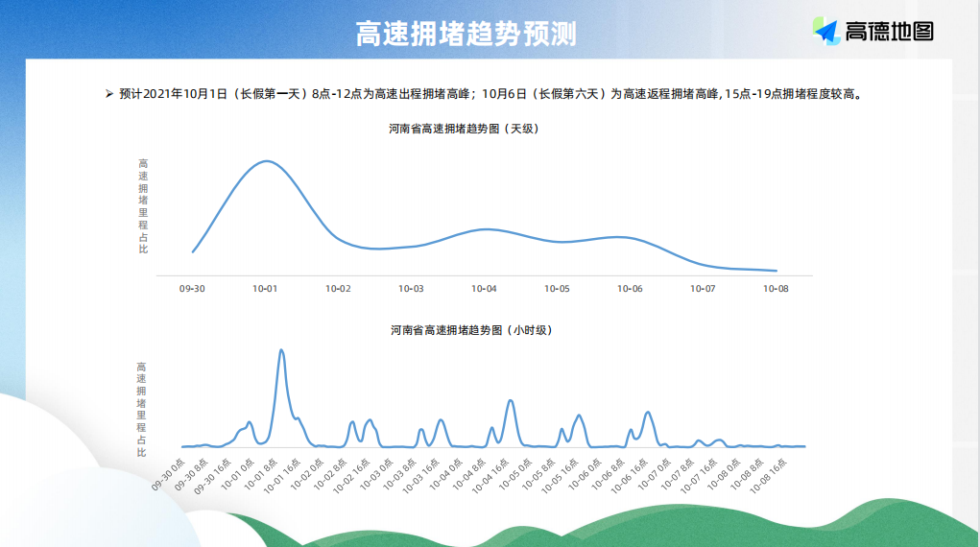The width and height of the screenshot is (980, 547).
Task: Click the 高德地图 brand name text
Action: (x=890, y=32)
